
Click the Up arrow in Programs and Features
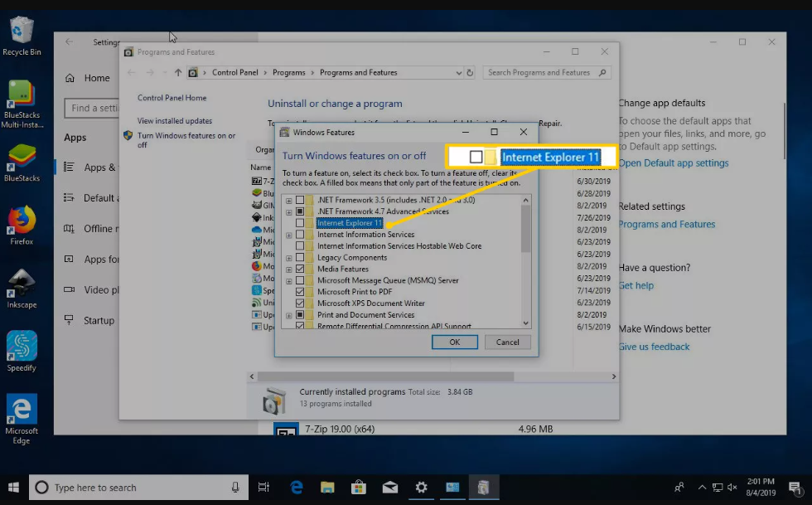coord(178,73)
